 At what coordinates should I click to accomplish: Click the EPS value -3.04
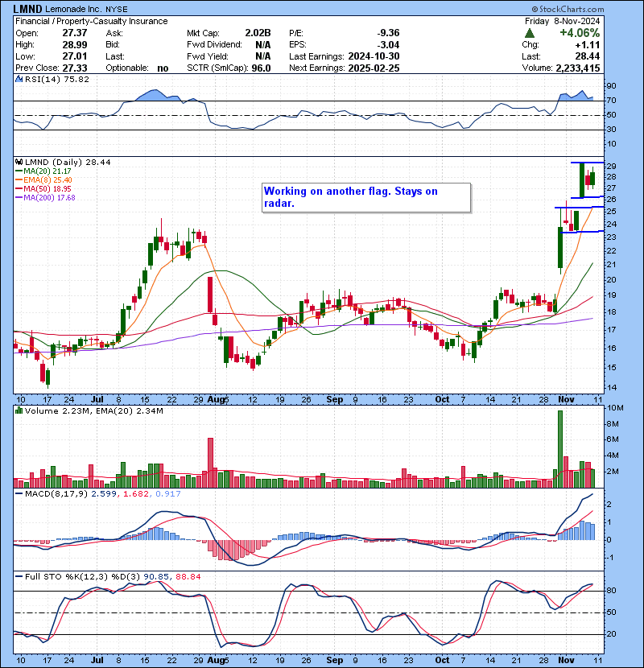tap(388, 45)
